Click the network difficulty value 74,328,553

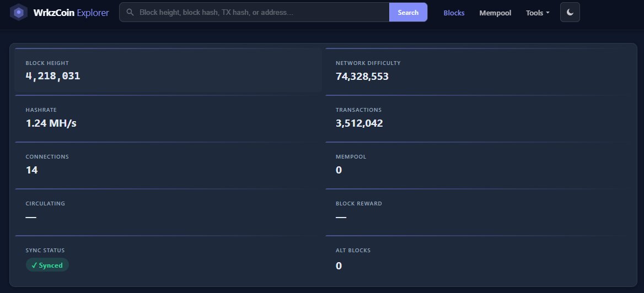(362, 77)
